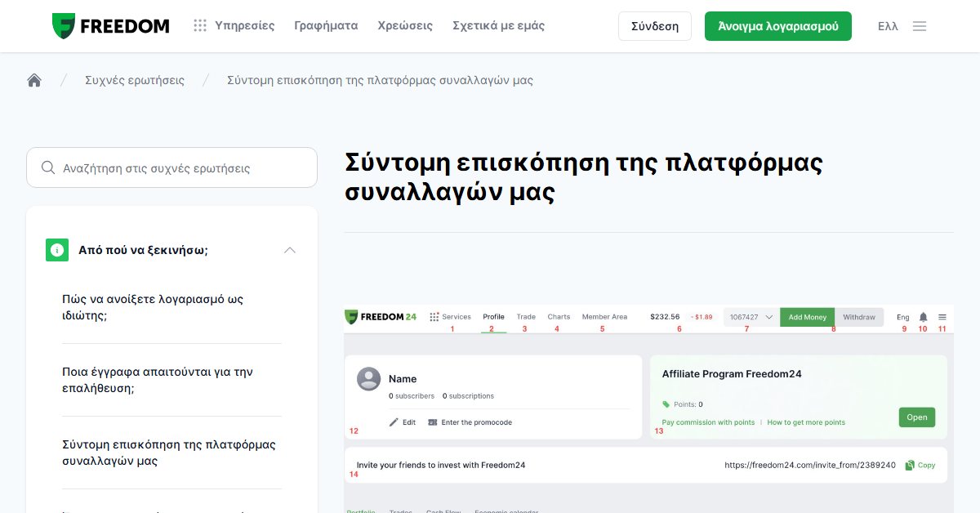This screenshot has width=980, height=513.
Task: Click the Freedom logo in the header
Action: tap(110, 26)
